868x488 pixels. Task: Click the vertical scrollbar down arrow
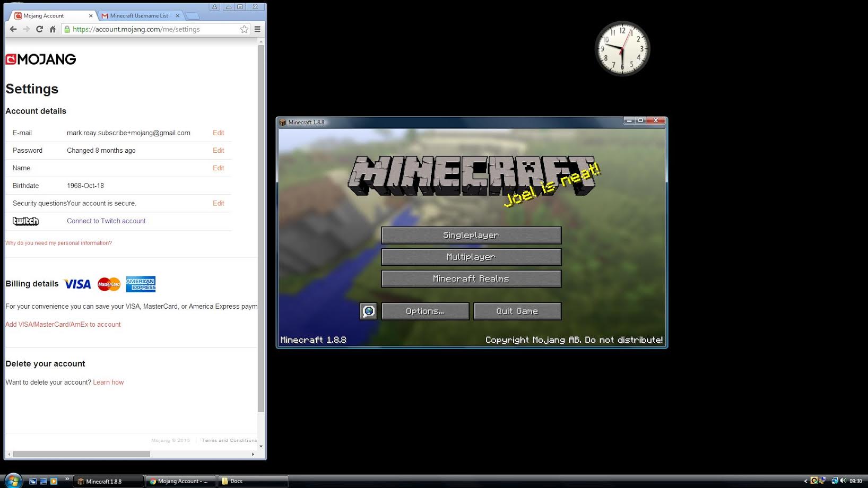(261, 446)
